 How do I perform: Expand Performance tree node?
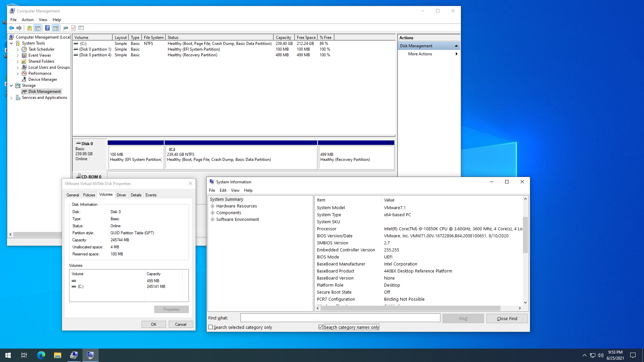click(18, 73)
